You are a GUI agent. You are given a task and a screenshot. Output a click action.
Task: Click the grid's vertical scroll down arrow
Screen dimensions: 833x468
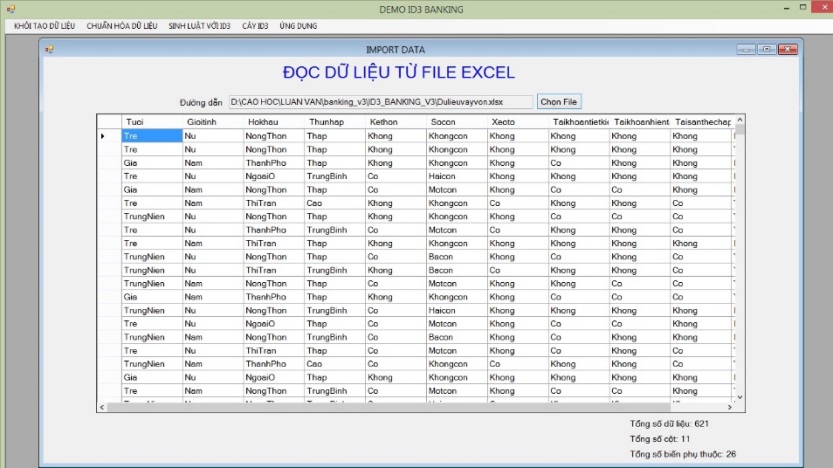pos(740,397)
